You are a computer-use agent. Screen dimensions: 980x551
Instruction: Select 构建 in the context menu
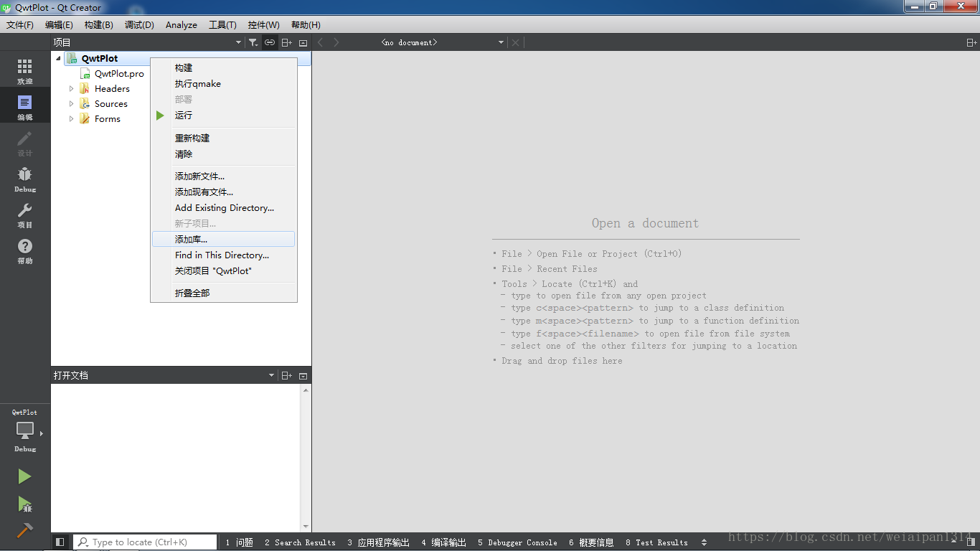tap(224, 68)
